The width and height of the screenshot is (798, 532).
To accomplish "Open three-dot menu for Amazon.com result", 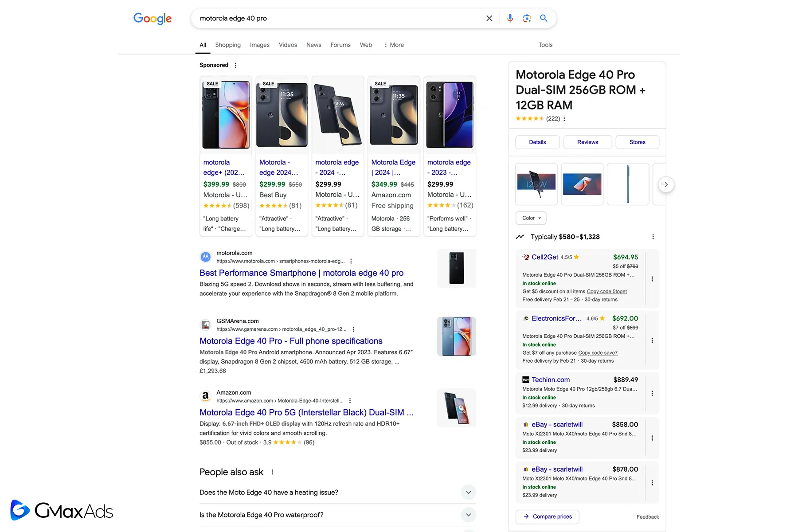I will pyautogui.click(x=350, y=400).
